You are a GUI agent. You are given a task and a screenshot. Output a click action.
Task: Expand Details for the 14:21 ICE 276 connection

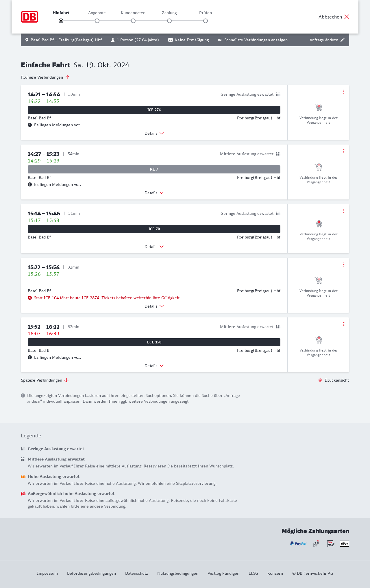pyautogui.click(x=154, y=133)
